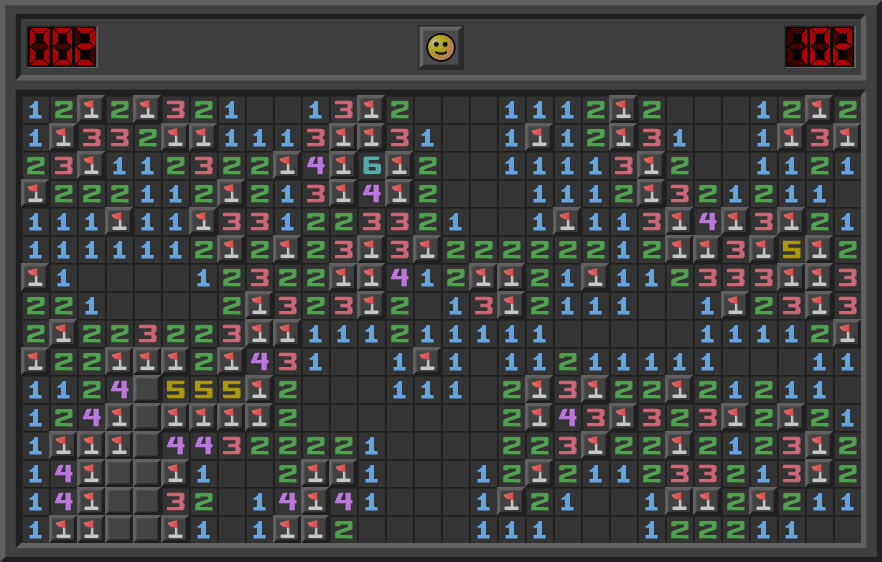Click the flag right of the three yellow 5s

[x=260, y=389]
